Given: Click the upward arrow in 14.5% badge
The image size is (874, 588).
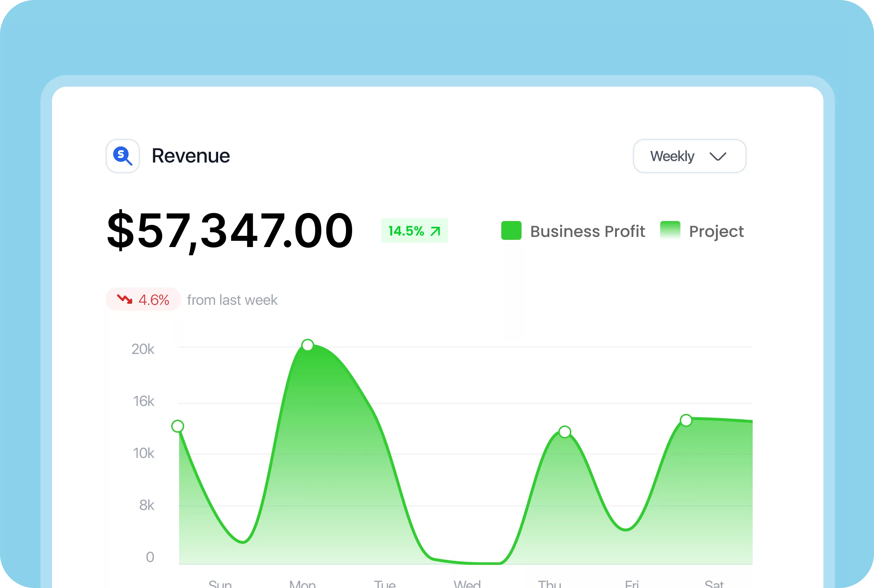Looking at the screenshot, I should click(x=435, y=231).
